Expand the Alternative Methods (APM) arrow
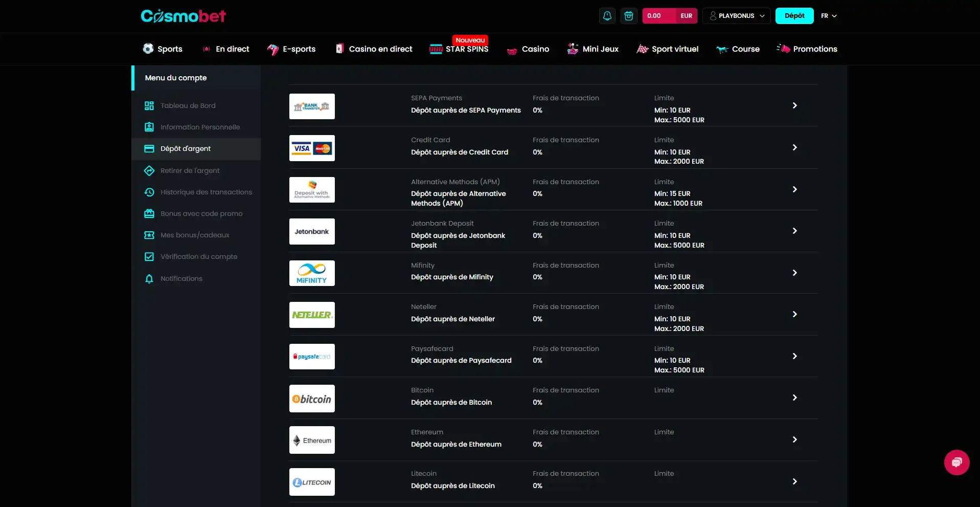Screen dimensions: 980x507 (x=794, y=189)
